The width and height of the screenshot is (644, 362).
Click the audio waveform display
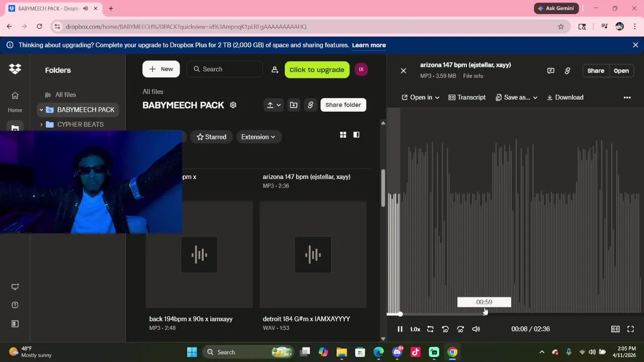click(x=515, y=211)
